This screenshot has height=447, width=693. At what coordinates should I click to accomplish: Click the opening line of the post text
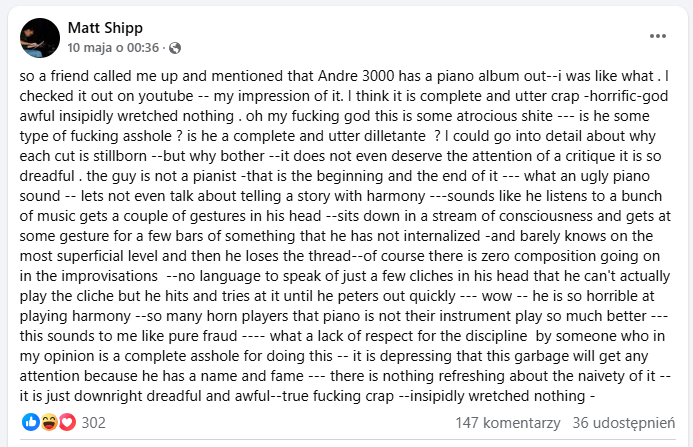[200, 76]
